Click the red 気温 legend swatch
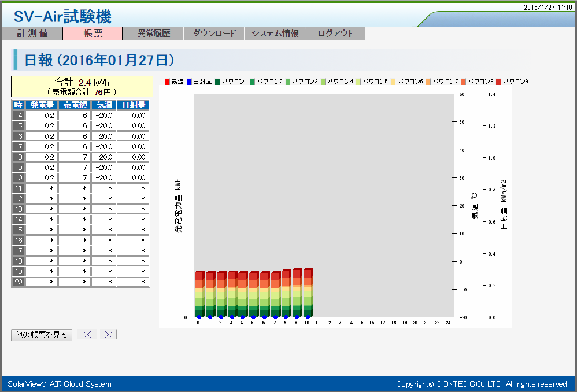 point(168,82)
